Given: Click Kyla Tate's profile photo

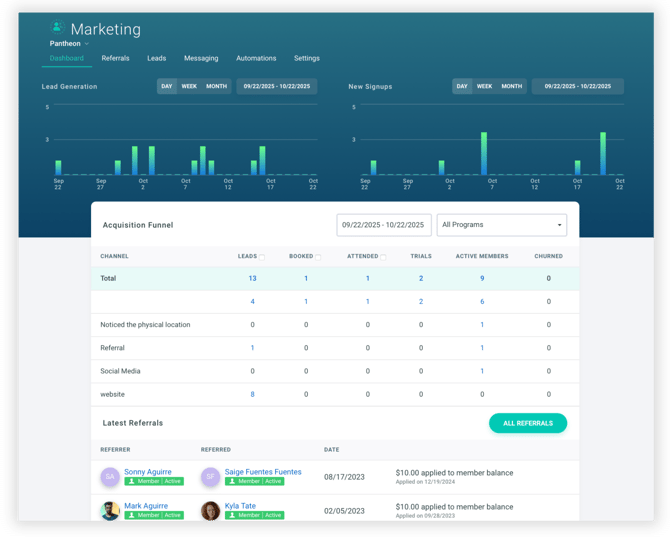Looking at the screenshot, I should coord(210,511).
